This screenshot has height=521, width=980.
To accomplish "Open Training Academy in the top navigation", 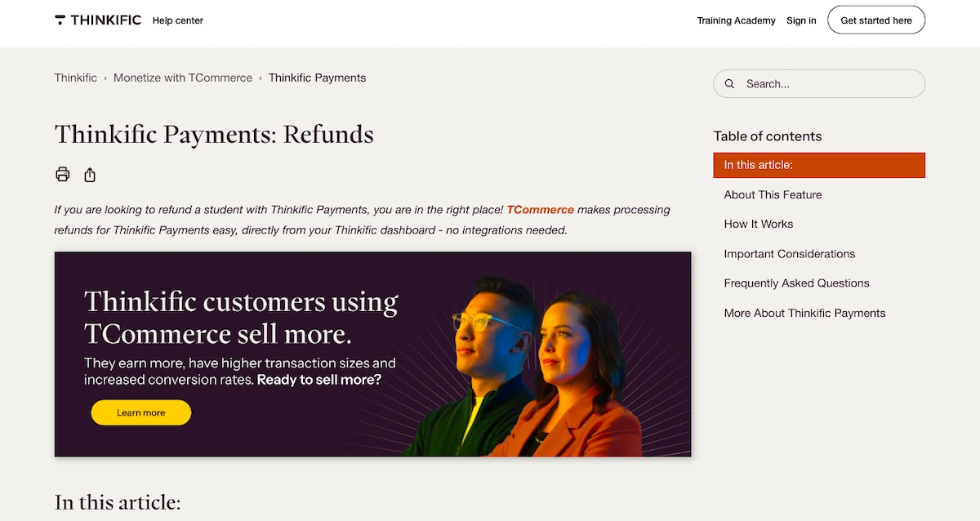I will click(x=736, y=20).
